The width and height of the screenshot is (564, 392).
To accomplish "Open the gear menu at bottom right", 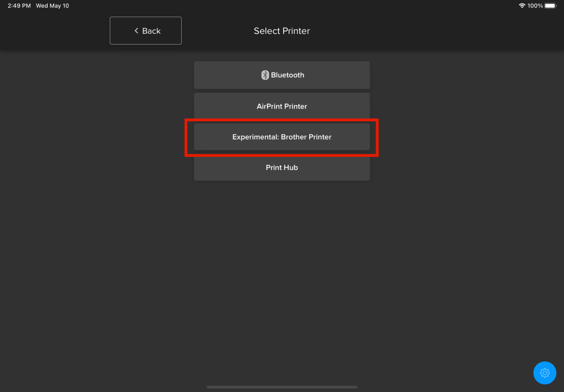I will pyautogui.click(x=545, y=373).
